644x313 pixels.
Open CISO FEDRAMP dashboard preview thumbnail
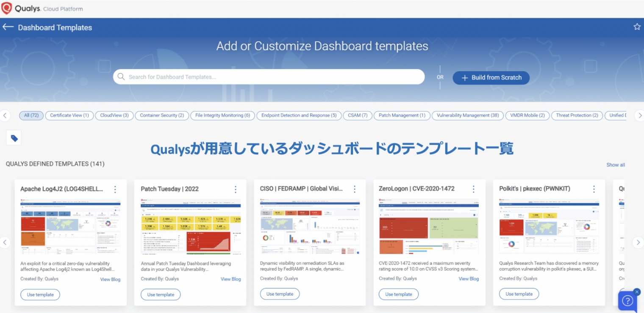coord(310,227)
